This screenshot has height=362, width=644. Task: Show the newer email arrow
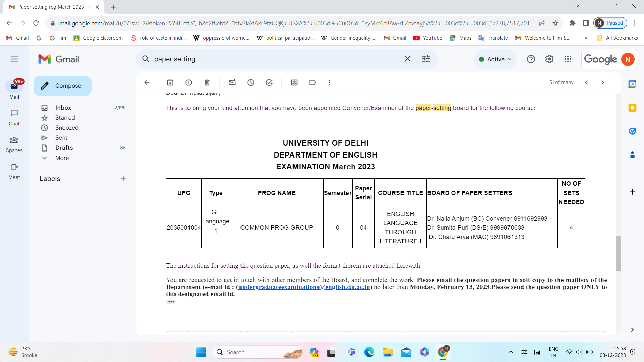[586, 82]
